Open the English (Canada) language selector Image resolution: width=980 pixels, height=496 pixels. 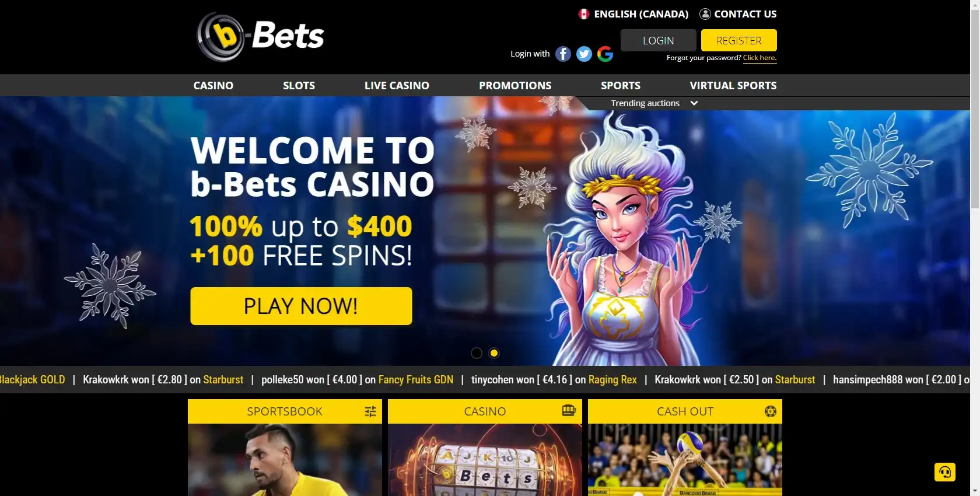633,14
